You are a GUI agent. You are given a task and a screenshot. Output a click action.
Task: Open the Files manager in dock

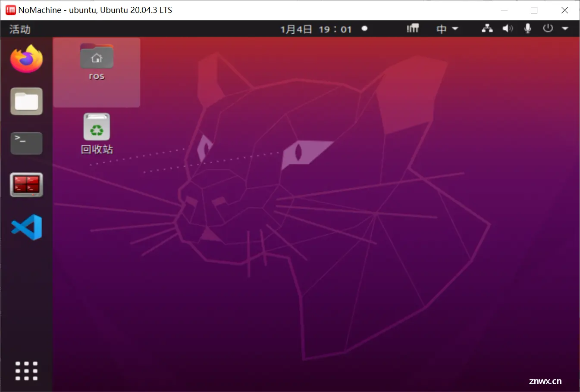click(27, 101)
